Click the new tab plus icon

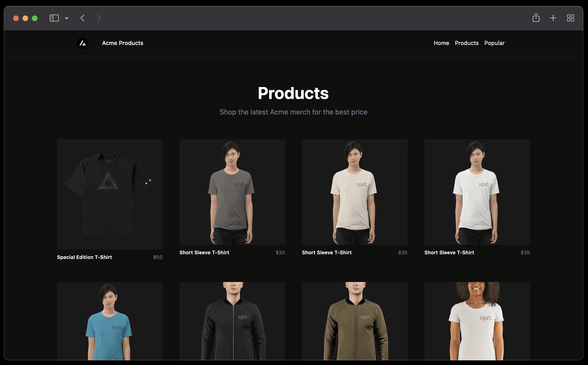tap(553, 18)
